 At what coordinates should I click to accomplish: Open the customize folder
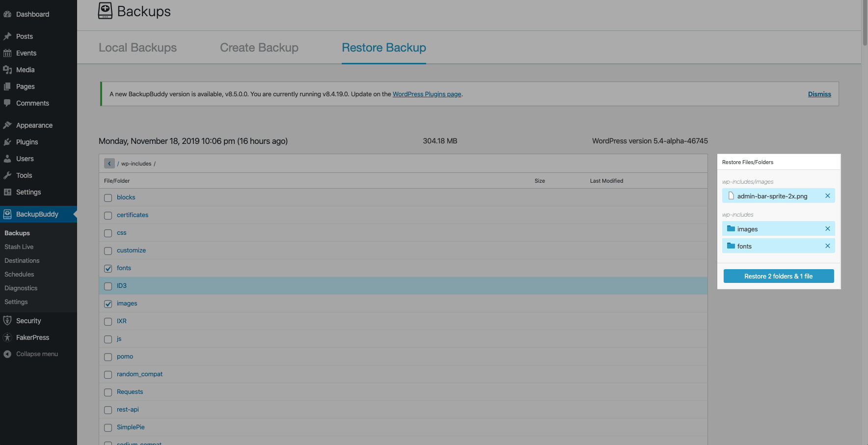click(x=131, y=250)
